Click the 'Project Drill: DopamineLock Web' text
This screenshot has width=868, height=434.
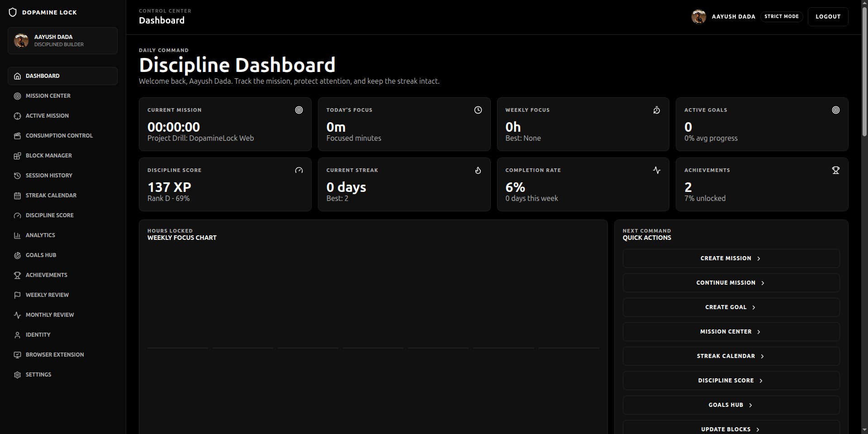[200, 138]
